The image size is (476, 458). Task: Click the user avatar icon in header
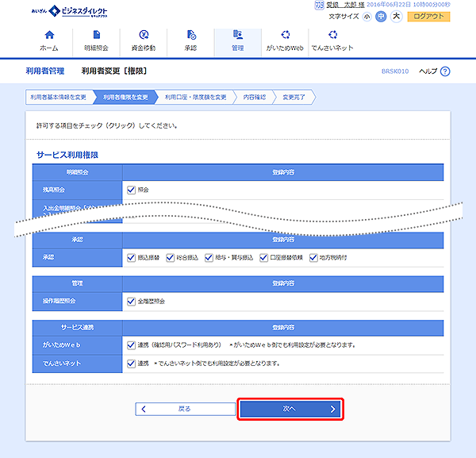pos(319,6)
